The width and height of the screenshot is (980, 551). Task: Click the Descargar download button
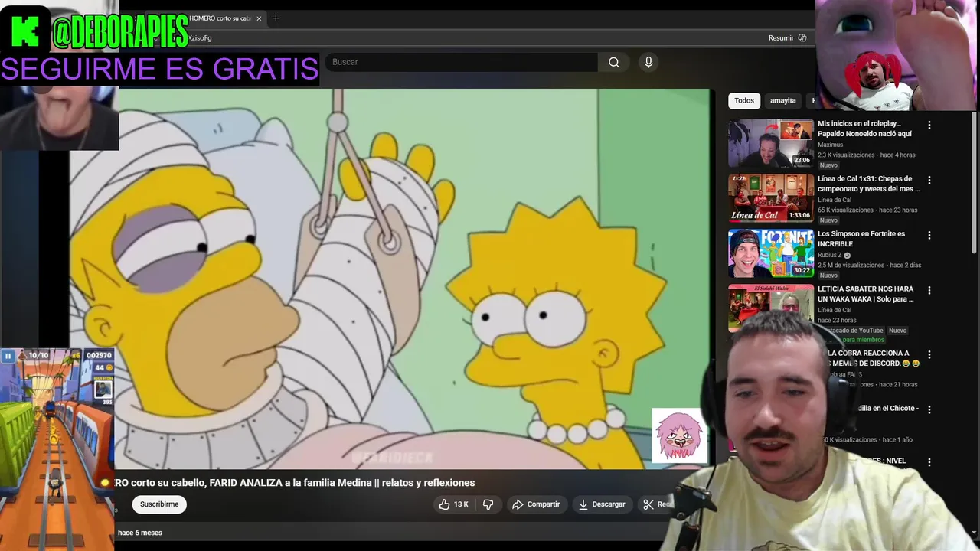point(602,504)
